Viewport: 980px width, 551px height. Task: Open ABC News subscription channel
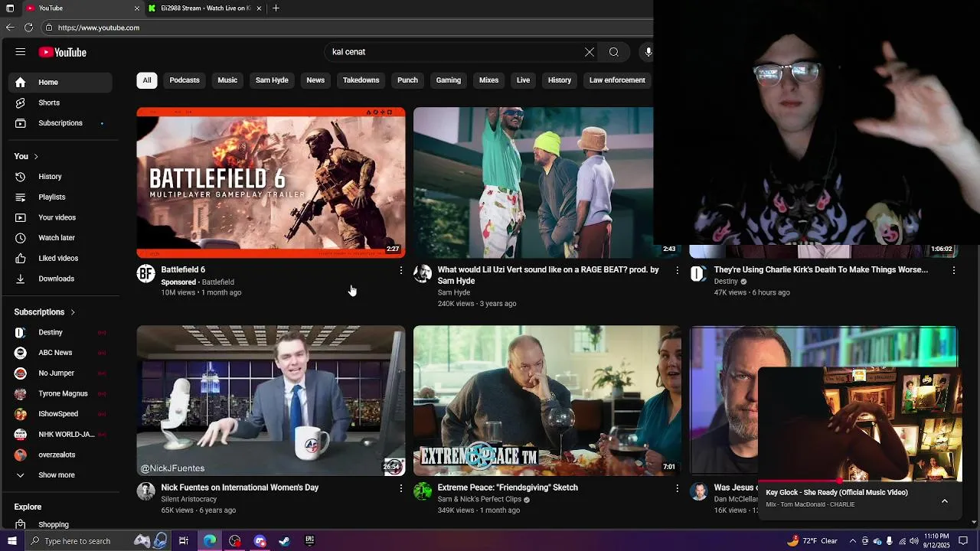[x=60, y=353]
